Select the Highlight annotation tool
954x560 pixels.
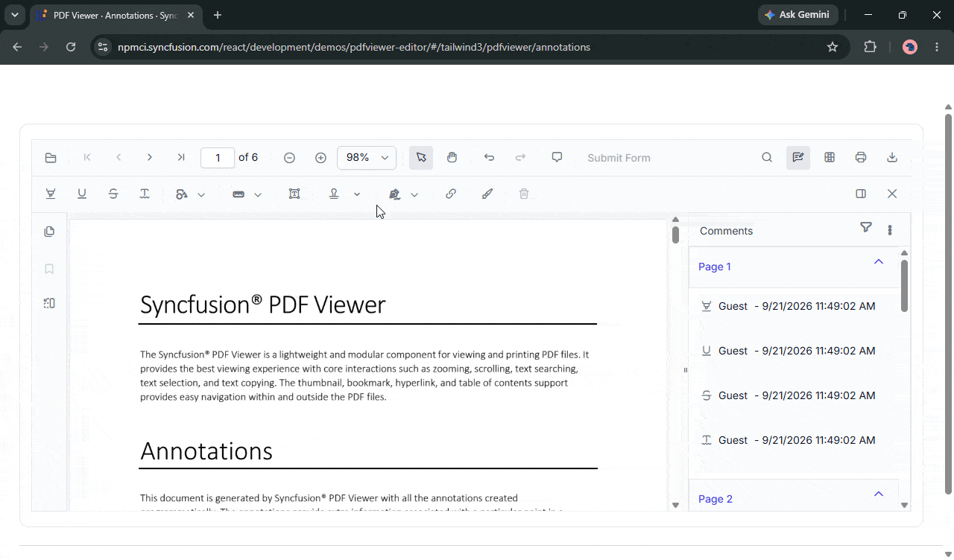(x=51, y=194)
